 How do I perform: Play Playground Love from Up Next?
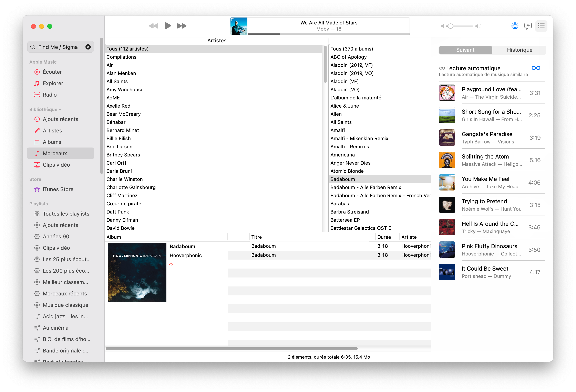pos(492,93)
